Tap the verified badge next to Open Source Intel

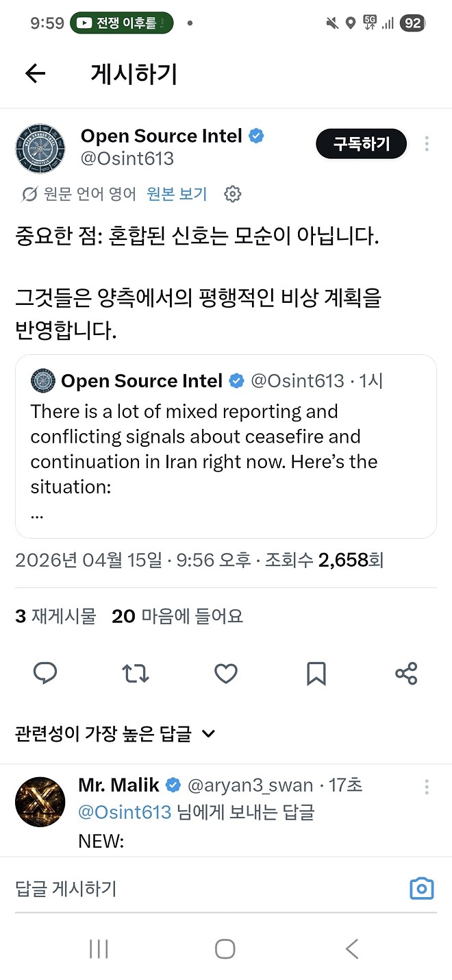coord(255,136)
